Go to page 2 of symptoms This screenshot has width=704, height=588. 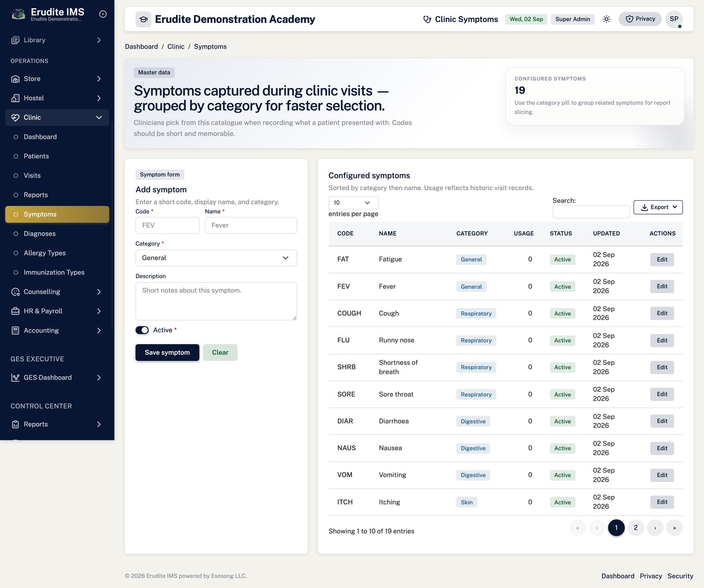click(635, 528)
